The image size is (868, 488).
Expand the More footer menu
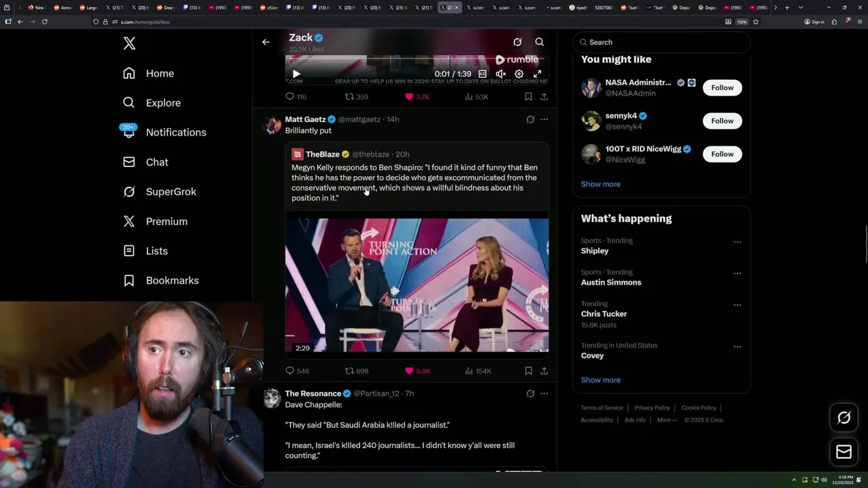(x=666, y=420)
